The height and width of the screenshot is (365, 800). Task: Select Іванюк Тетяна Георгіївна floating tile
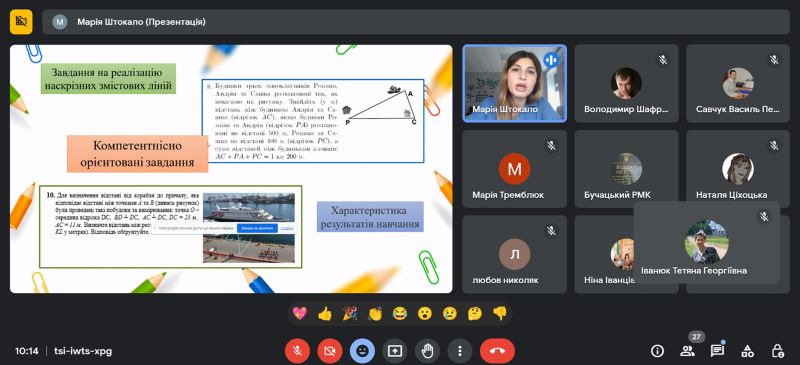point(707,242)
